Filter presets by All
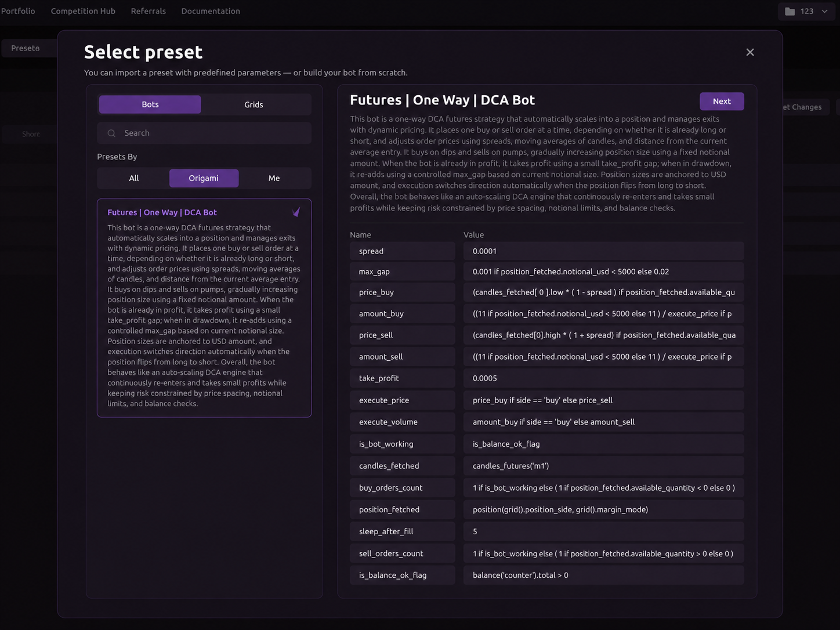The width and height of the screenshot is (840, 630). [x=134, y=178]
